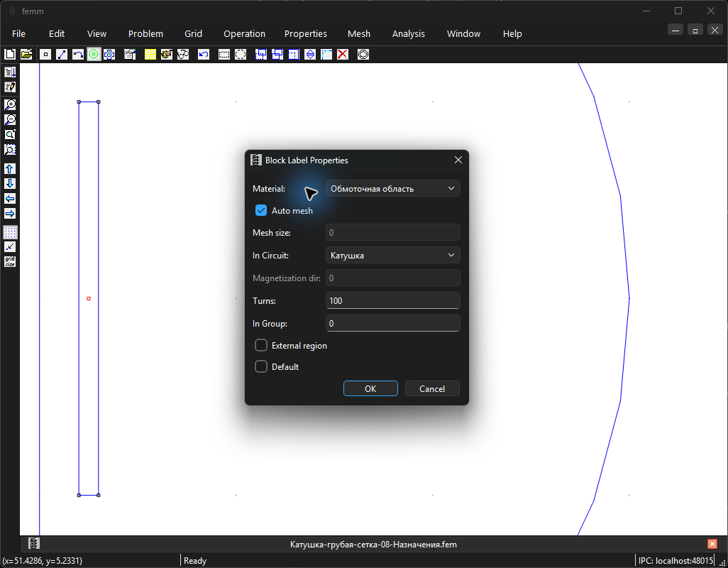Expand the In Circuit dropdown
This screenshot has height=568, width=728.
393,255
